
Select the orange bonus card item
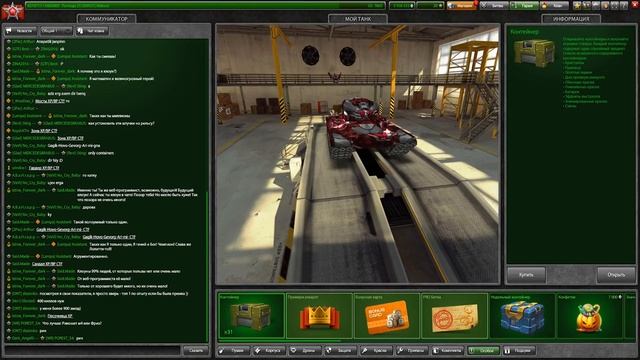pyautogui.click(x=387, y=316)
